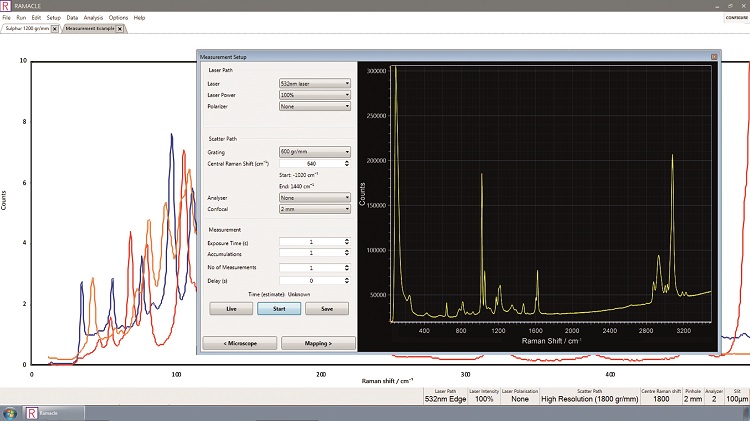Viewport: 750px width, 421px height.
Task: Go back to the Microscope page
Action: point(240,343)
